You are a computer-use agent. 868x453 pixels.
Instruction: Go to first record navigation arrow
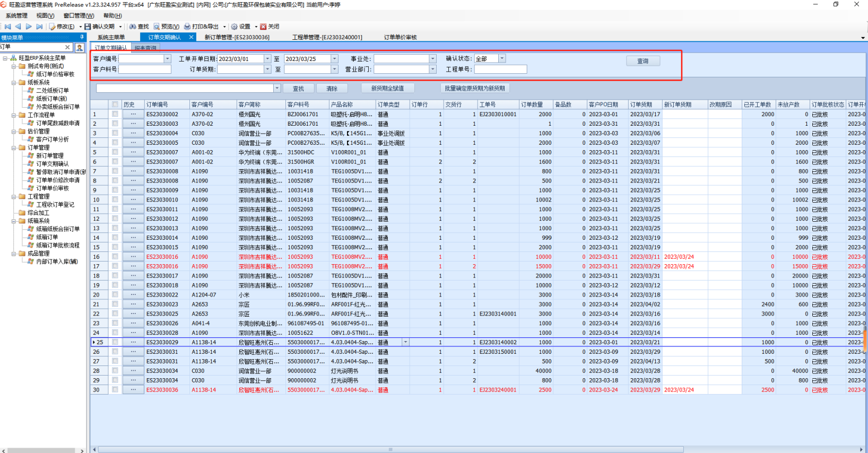(7, 27)
